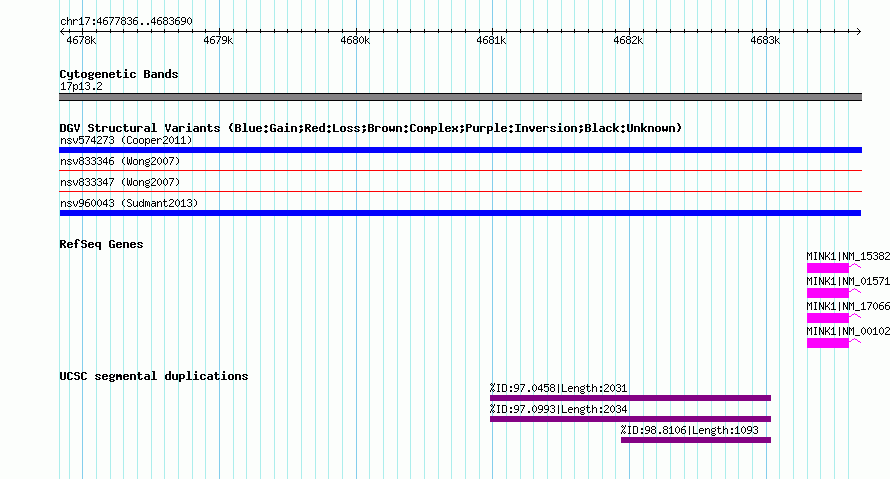Select the %ID:97.0993|Length:2034 label
890x479 pixels.
559,409
